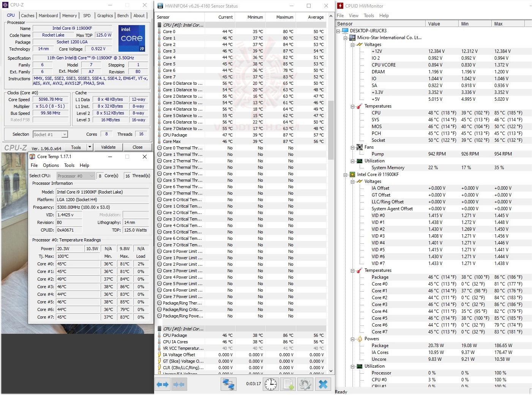Sort HWiNFO by the Average column header

[311, 17]
